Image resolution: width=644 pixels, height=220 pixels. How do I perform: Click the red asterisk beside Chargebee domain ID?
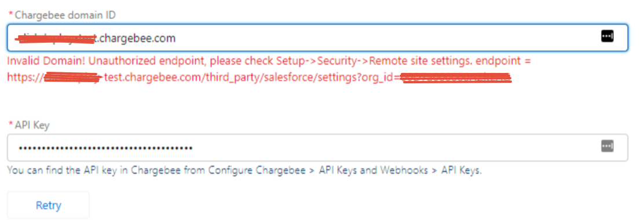coord(10,15)
